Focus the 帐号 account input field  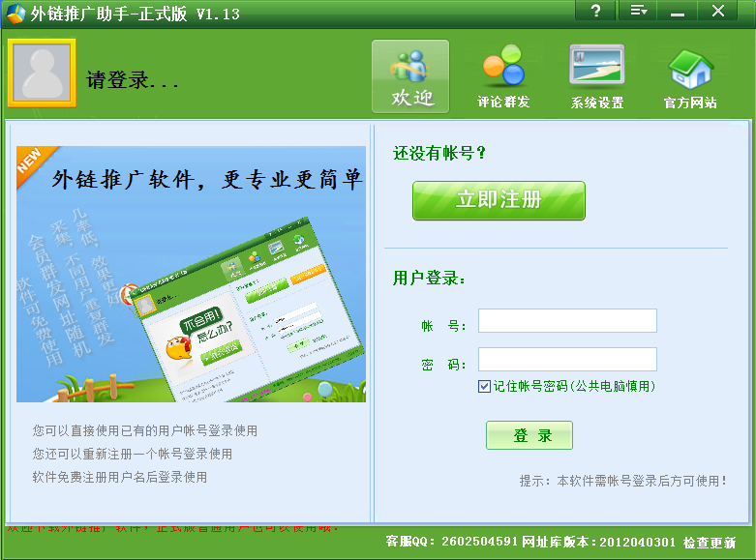567,320
